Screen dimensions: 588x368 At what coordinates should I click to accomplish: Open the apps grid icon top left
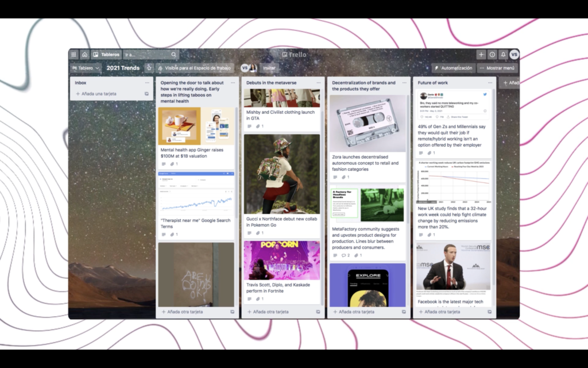[x=73, y=55]
